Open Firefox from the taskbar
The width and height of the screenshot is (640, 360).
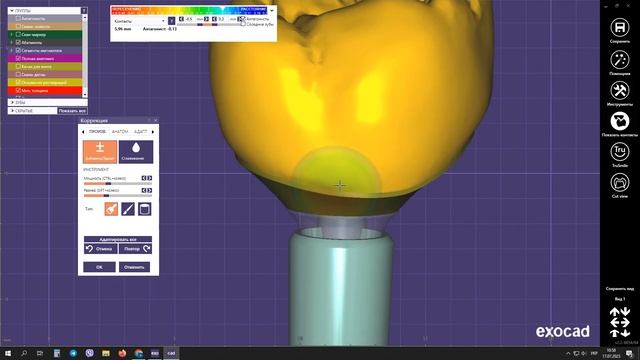tap(122, 353)
